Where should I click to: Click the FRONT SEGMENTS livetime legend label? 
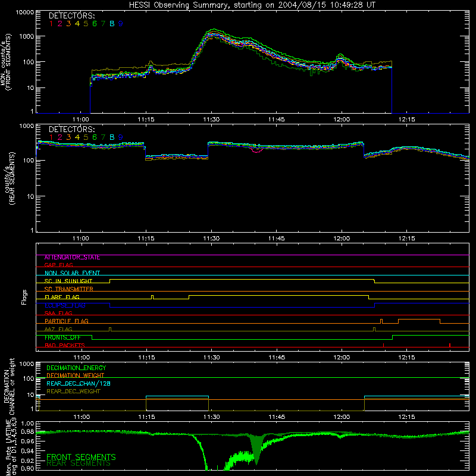point(81,457)
